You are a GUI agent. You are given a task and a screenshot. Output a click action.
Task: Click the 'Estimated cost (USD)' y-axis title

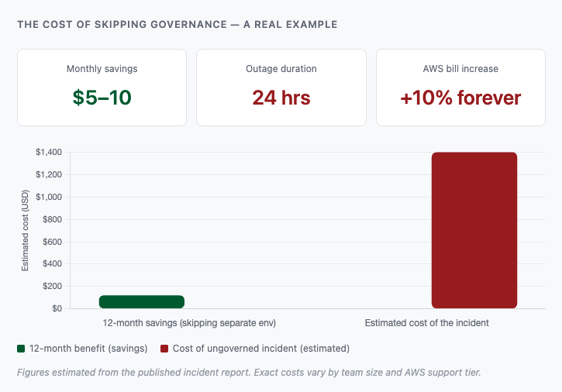[25, 232]
